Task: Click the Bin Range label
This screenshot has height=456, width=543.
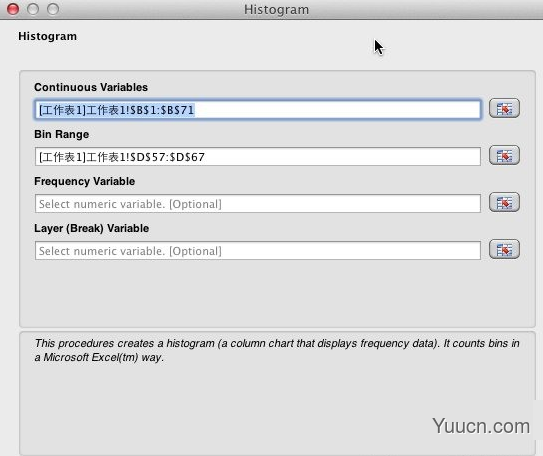Action: [x=62, y=134]
